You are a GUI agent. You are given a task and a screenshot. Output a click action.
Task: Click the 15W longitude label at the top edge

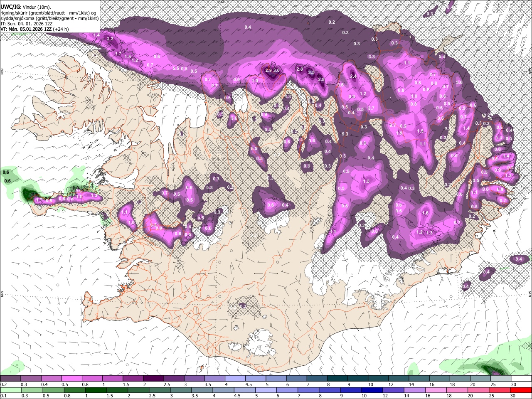pyautogui.click(x=440, y=2)
